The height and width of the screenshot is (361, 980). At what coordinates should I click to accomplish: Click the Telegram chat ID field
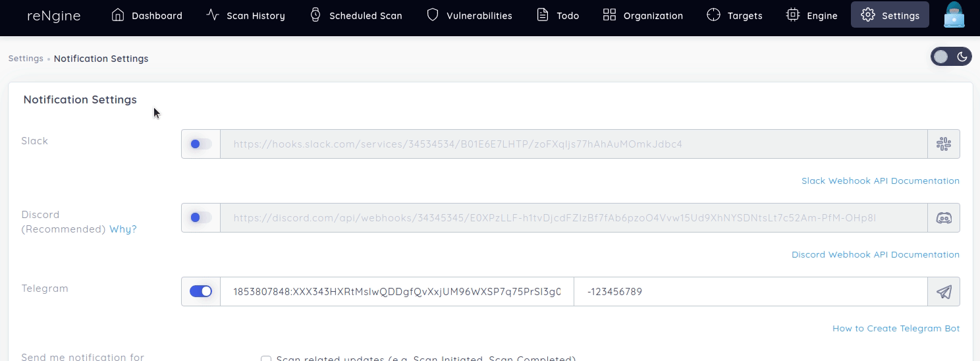tap(751, 291)
